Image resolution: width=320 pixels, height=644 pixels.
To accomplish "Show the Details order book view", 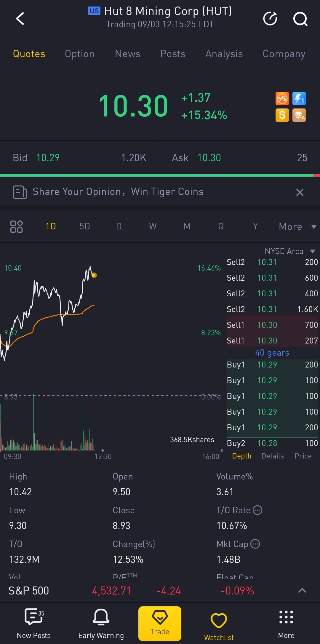I will (x=273, y=456).
